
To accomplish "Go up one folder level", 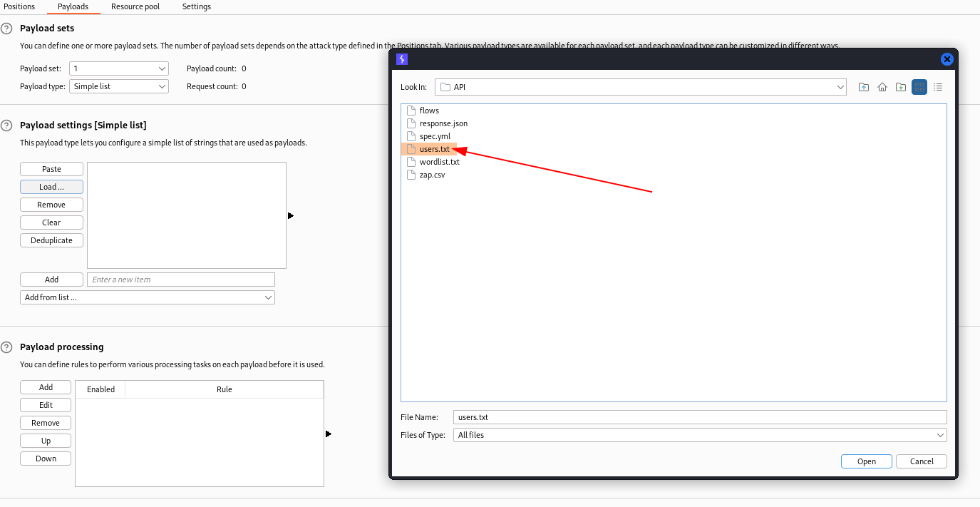I will (864, 87).
